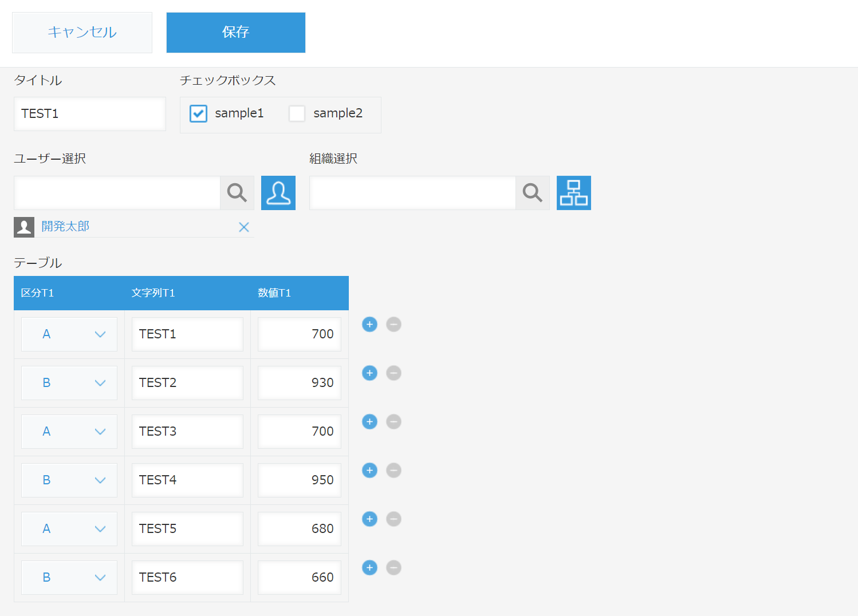Delete the TEST5 table row

click(x=393, y=519)
